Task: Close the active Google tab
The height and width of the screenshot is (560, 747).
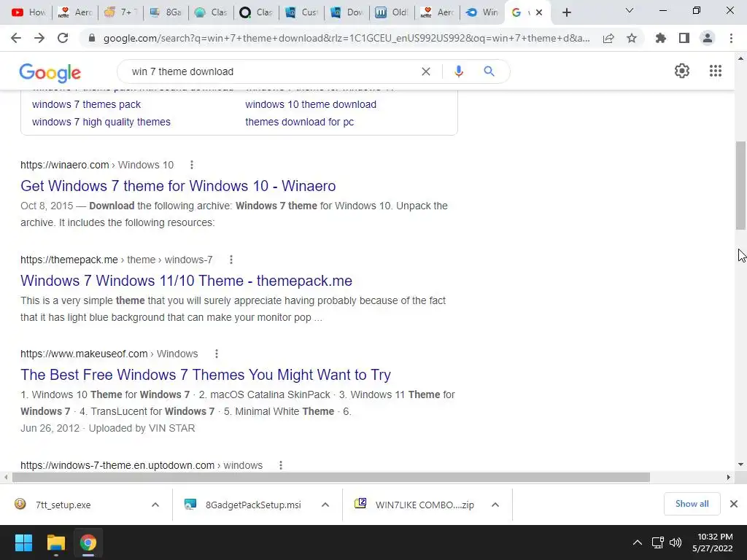Action: tap(539, 12)
